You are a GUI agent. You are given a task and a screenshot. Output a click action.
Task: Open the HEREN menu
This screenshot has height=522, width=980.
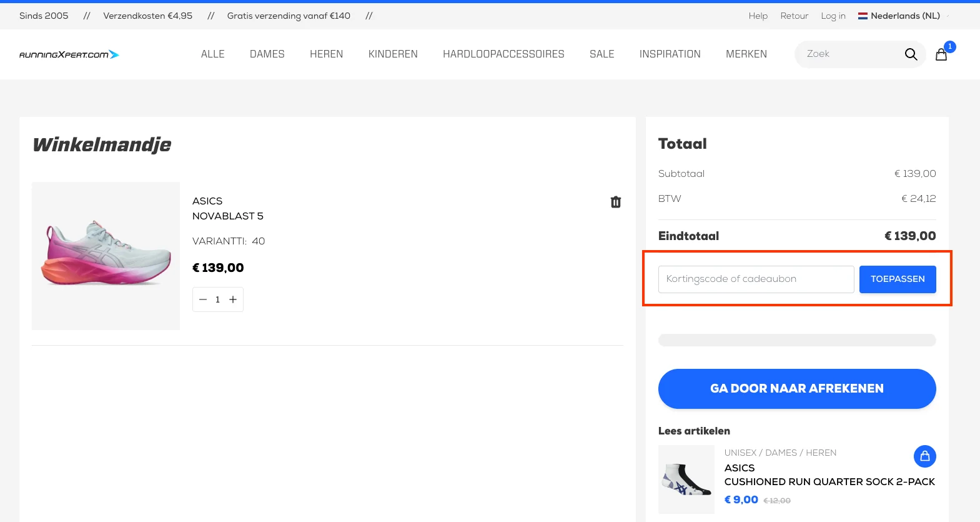[327, 54]
